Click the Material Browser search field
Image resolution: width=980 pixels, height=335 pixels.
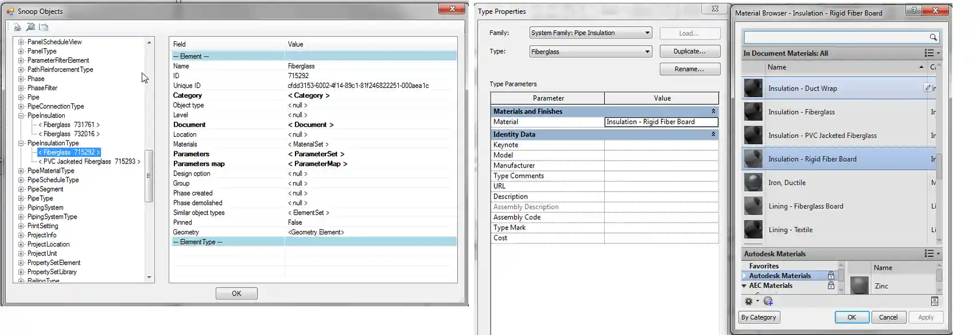[835, 37]
